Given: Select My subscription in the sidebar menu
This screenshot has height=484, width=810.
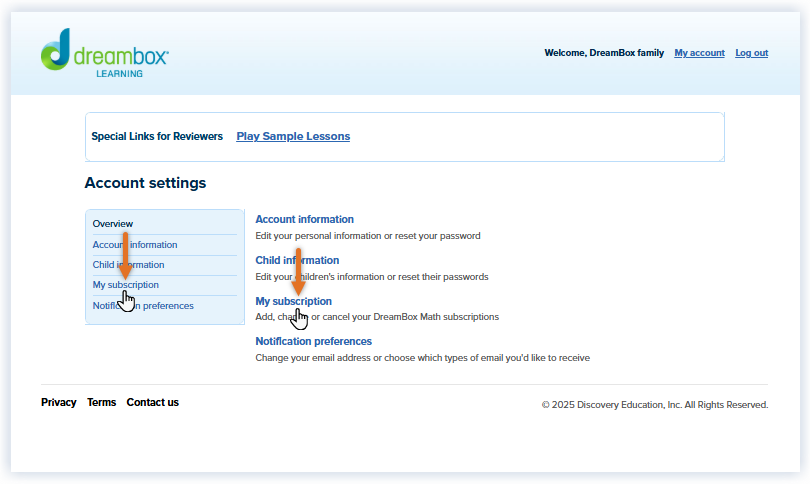Looking at the screenshot, I should point(126,285).
